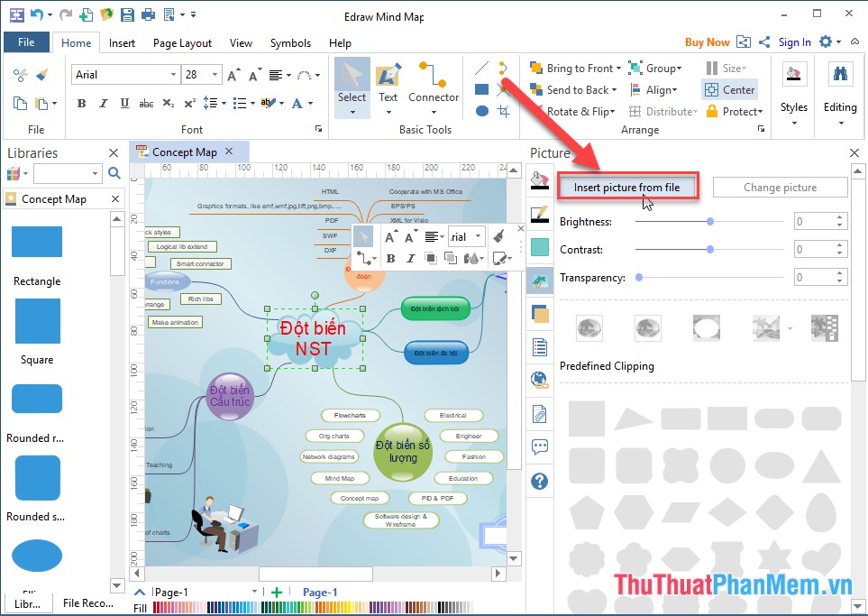
Task: Open the Attachment paperclip icon
Action: point(539,413)
